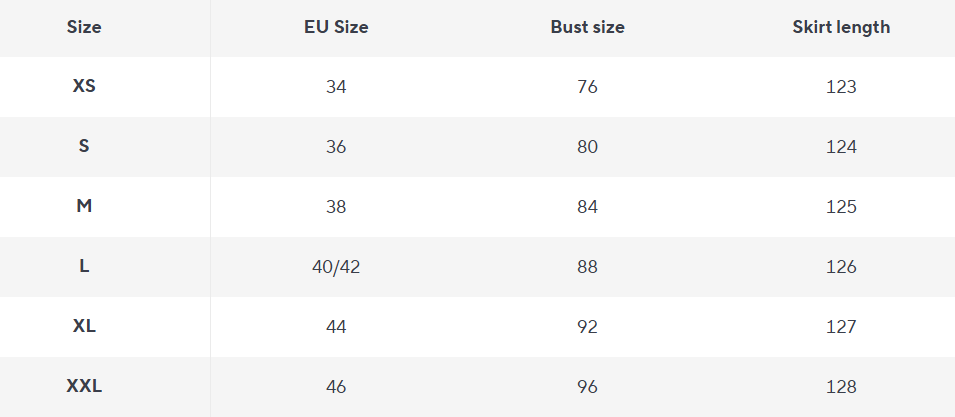
Task: Click skirt length value 123
Action: 841,87
